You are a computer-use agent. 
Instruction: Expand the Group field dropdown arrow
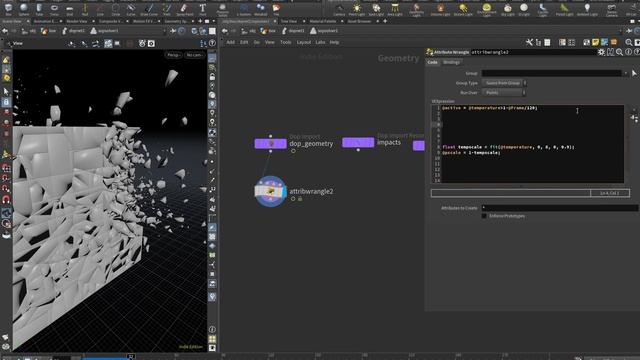click(625, 73)
